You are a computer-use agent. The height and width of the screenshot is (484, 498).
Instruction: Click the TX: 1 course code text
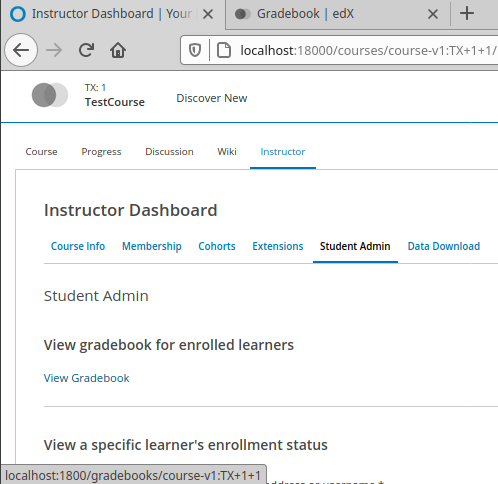[x=95, y=88]
